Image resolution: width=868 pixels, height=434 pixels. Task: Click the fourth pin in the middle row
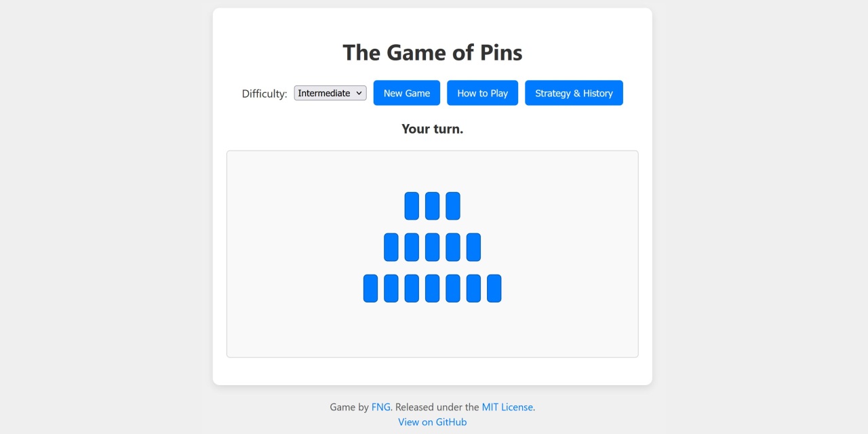tap(452, 247)
